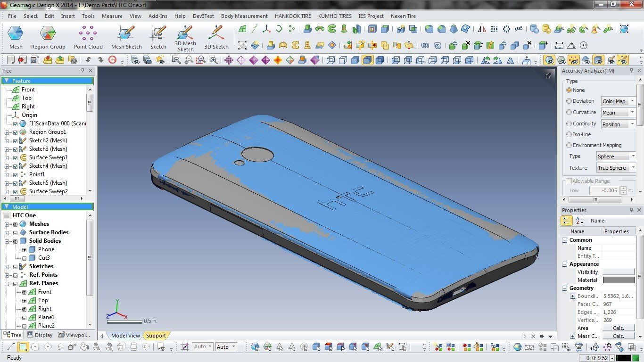Enable Environment Mapping radio option
The image size is (644, 362).
(569, 145)
